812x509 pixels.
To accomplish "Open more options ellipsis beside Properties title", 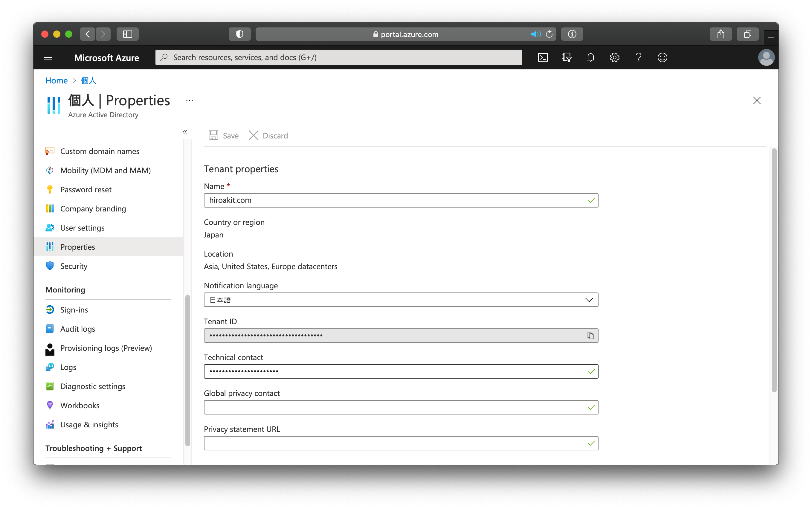I will pyautogui.click(x=190, y=101).
